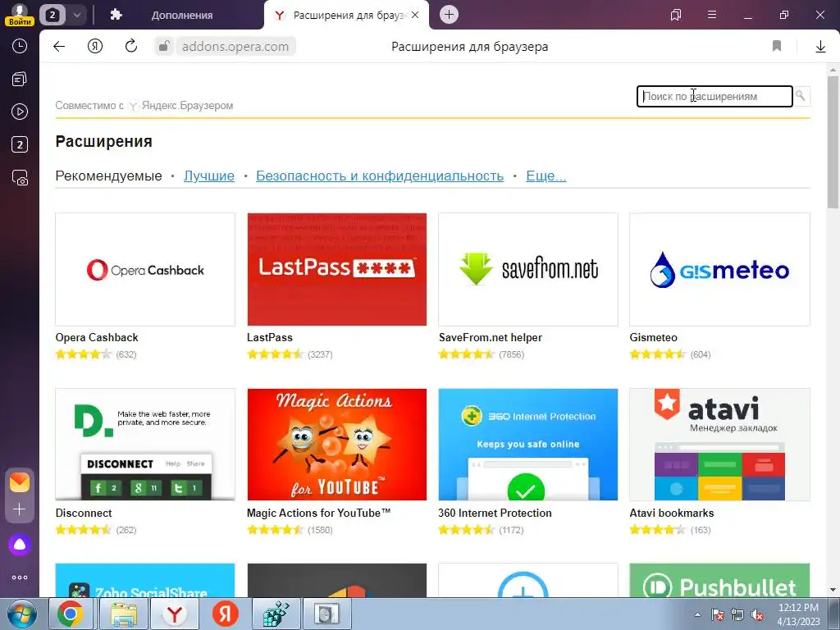The image size is (840, 630).
Task: Click the Поиск по расширениям search field
Action: (x=714, y=97)
